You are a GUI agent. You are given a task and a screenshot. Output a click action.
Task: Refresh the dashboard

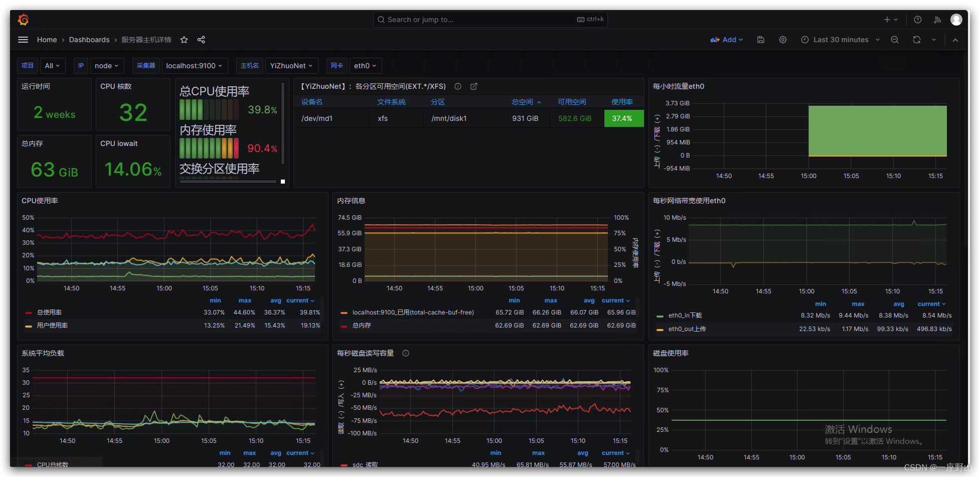[x=917, y=40]
